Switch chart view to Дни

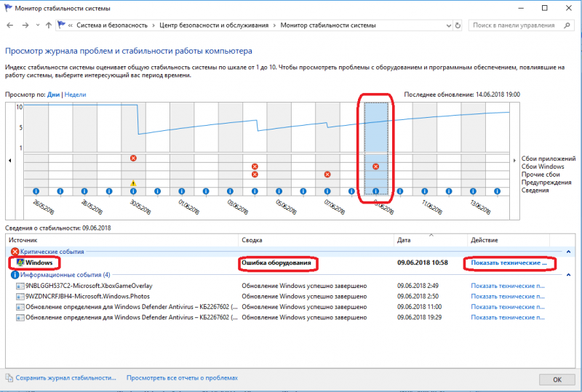(53, 95)
